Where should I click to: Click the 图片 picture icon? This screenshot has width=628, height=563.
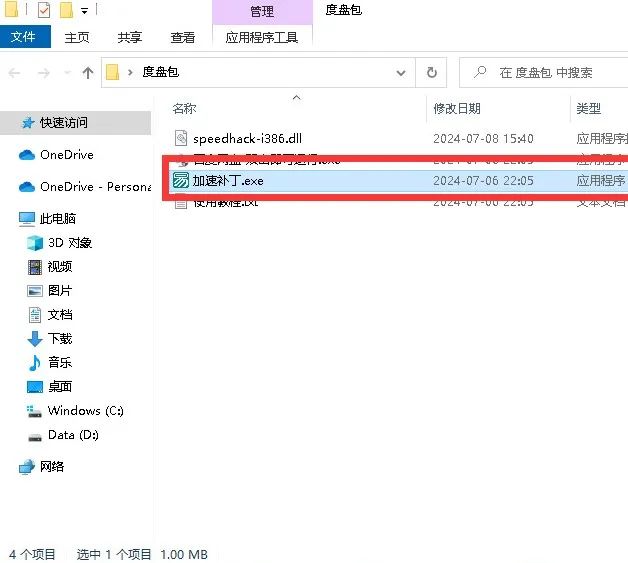tap(35, 291)
